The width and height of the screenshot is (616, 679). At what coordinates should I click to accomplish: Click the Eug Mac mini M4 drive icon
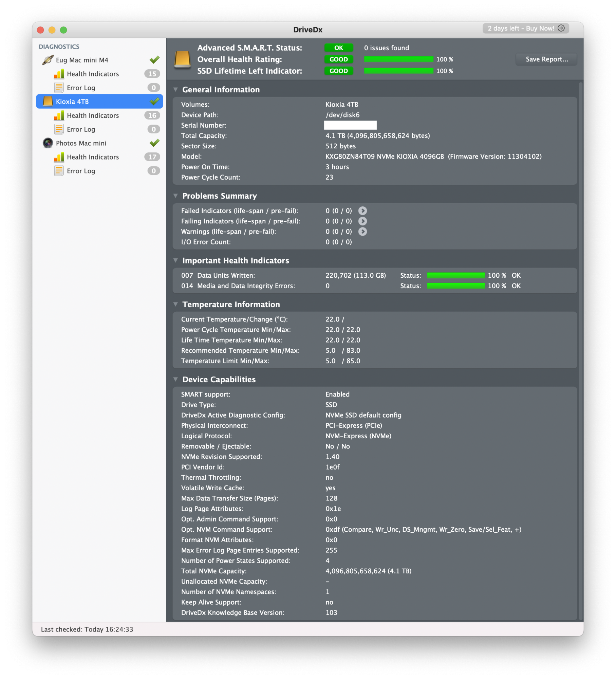click(48, 60)
